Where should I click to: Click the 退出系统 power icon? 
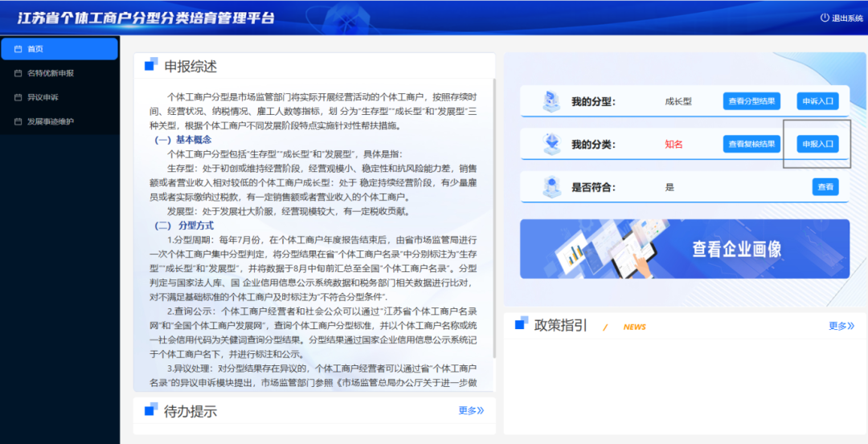tap(825, 18)
